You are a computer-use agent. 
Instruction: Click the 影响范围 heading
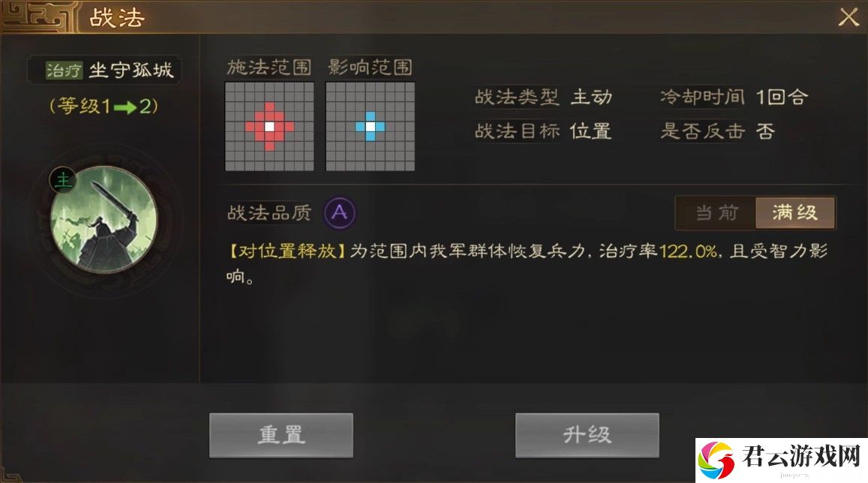[370, 67]
